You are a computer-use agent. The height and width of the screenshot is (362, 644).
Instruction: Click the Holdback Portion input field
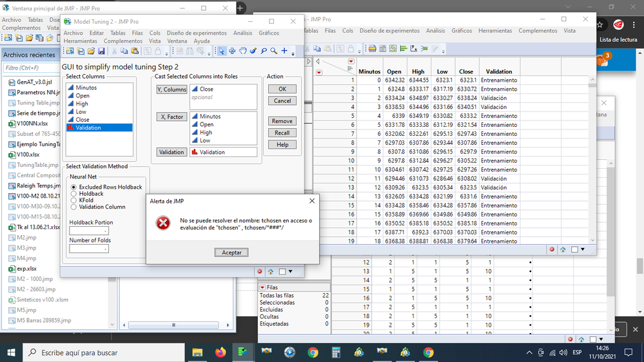[x=88, y=230]
